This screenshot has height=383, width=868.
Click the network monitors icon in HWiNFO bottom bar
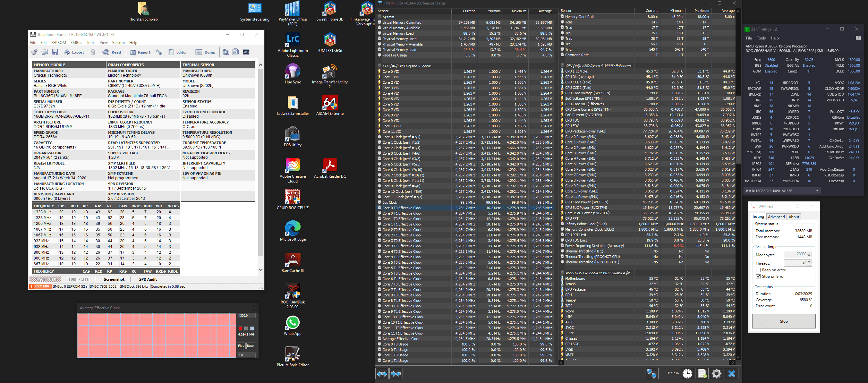pos(652,374)
